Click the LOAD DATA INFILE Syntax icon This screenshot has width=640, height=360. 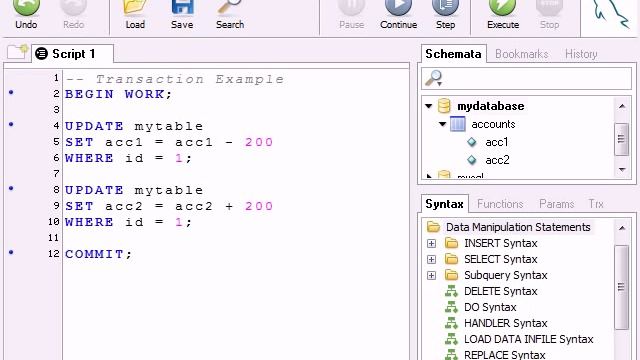451,339
